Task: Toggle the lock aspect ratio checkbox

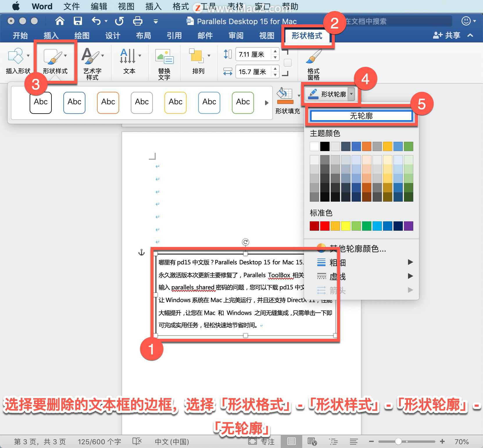Action: coord(287,63)
